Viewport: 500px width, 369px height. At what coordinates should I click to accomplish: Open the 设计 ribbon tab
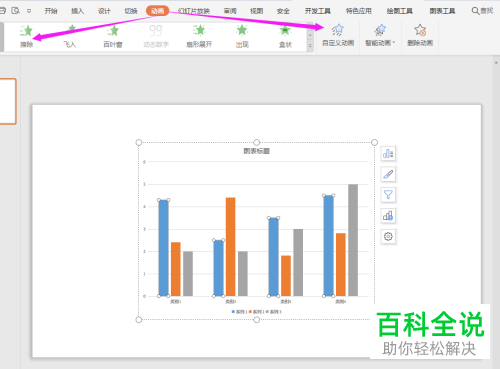point(104,11)
